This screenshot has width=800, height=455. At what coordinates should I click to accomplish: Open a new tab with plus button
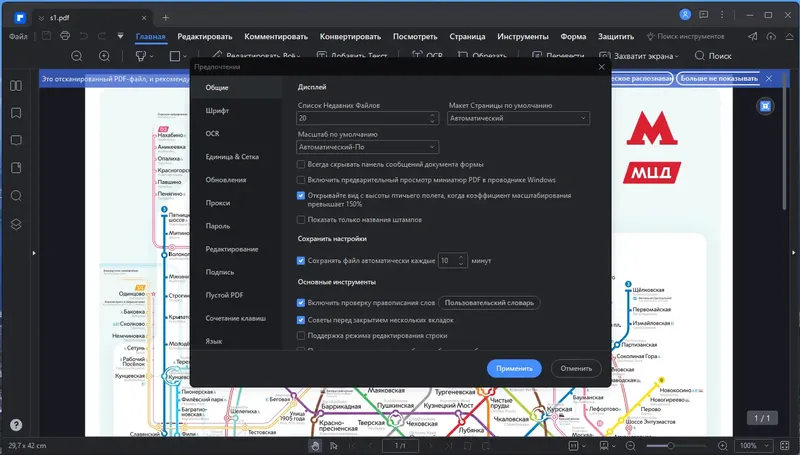point(165,18)
